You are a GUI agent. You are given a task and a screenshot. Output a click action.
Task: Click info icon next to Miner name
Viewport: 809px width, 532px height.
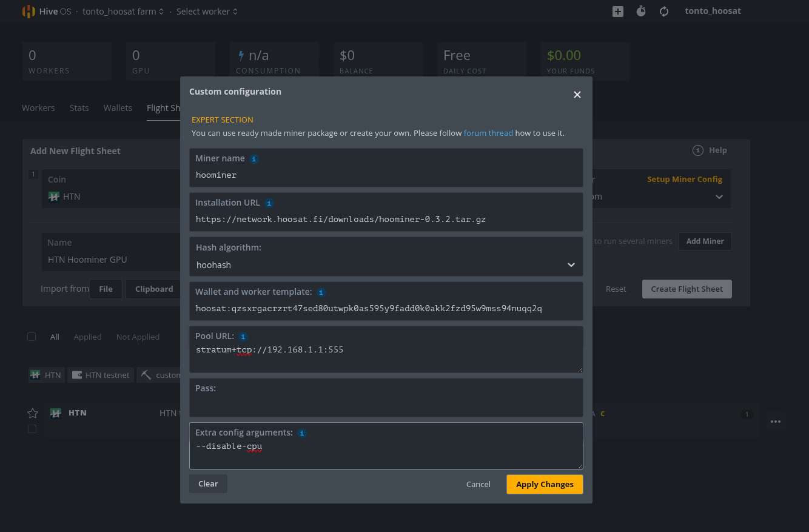(254, 159)
